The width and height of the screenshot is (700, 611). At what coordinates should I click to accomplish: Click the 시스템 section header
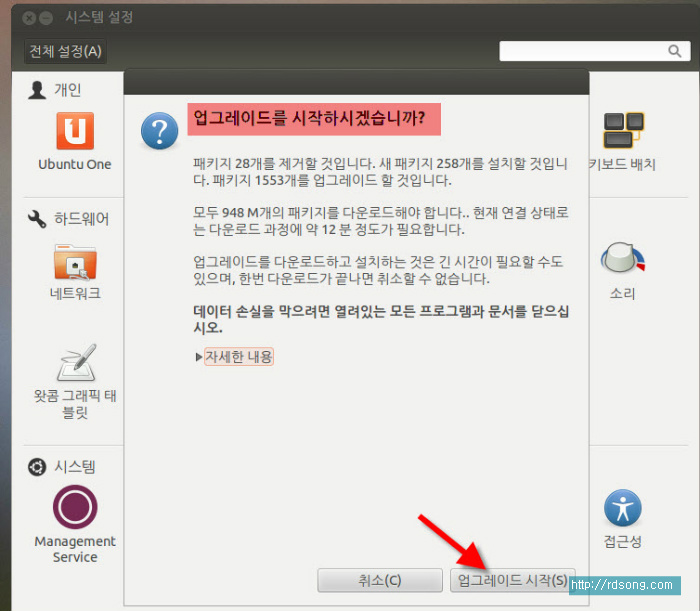[74, 467]
